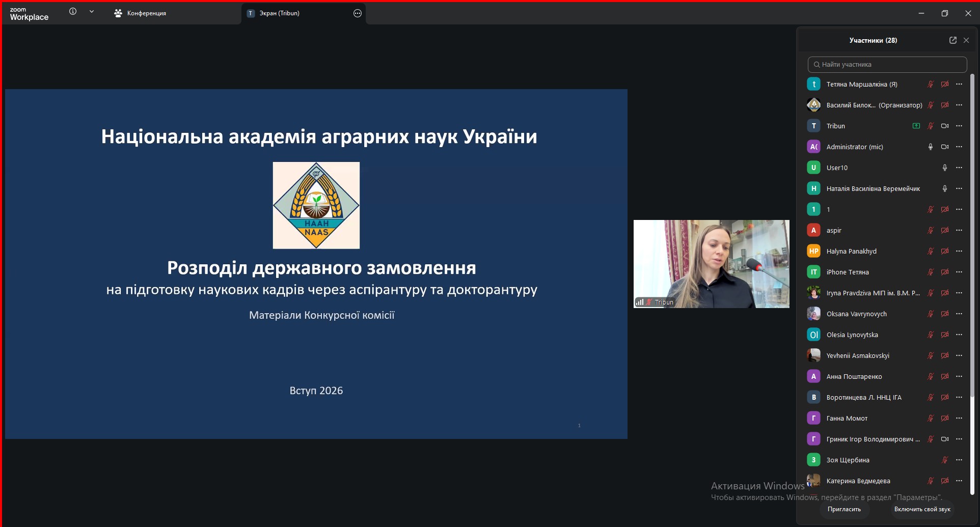Click the microphone icon for User10

[945, 168]
